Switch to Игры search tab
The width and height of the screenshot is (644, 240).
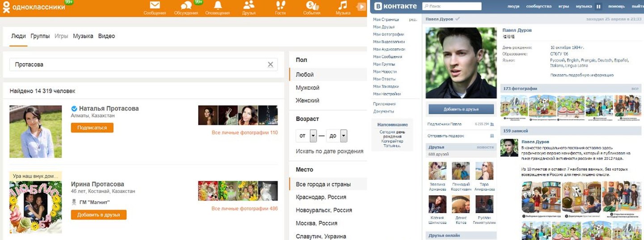click(x=61, y=36)
